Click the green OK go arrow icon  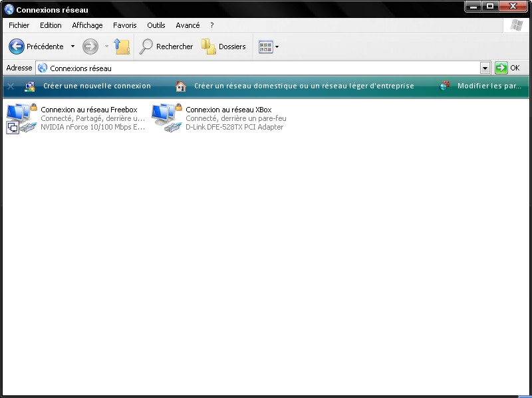point(501,68)
